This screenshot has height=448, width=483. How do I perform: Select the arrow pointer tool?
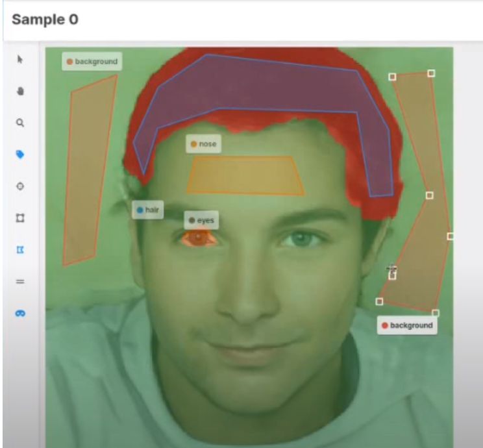click(20, 60)
